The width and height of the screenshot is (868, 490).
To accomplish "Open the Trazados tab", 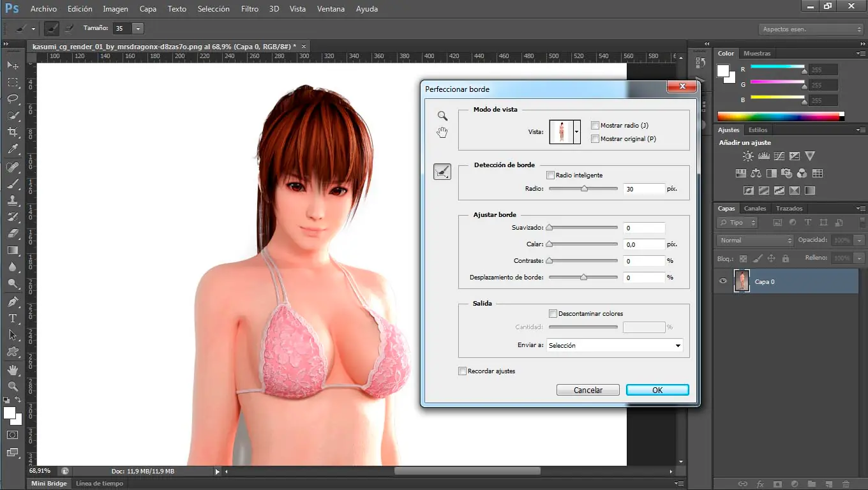I will tap(789, 209).
